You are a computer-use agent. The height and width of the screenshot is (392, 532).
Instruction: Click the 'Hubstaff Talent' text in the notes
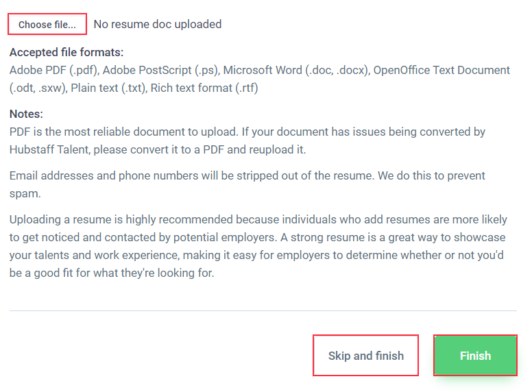(49, 149)
